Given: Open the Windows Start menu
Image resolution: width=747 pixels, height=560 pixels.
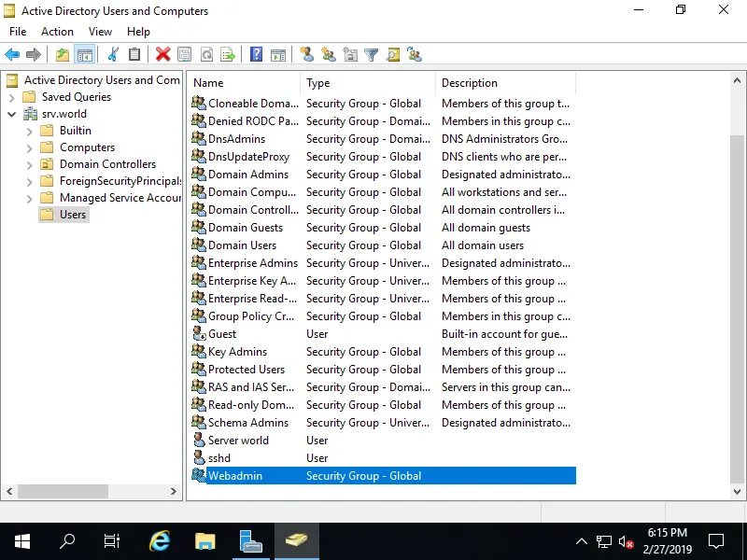Looking at the screenshot, I should [22, 541].
